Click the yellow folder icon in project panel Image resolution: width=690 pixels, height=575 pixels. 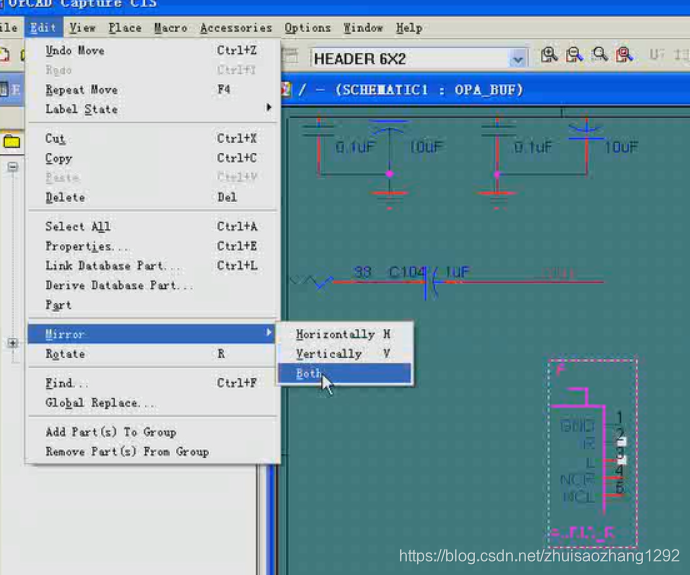click(11, 142)
